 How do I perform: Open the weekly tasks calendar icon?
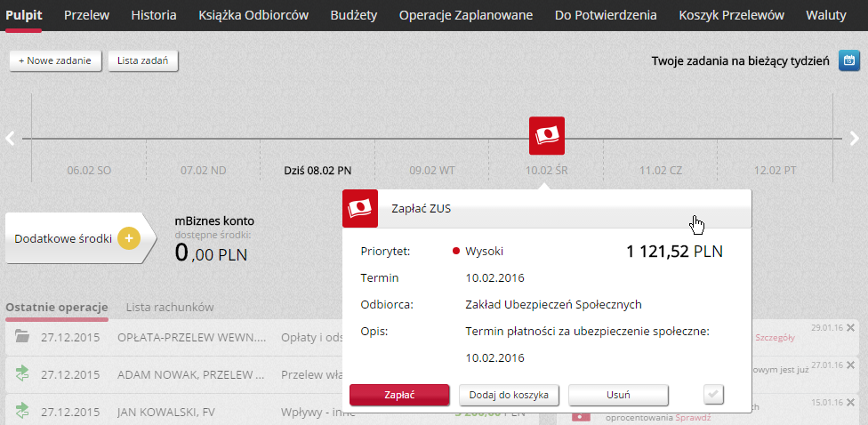pos(848,60)
